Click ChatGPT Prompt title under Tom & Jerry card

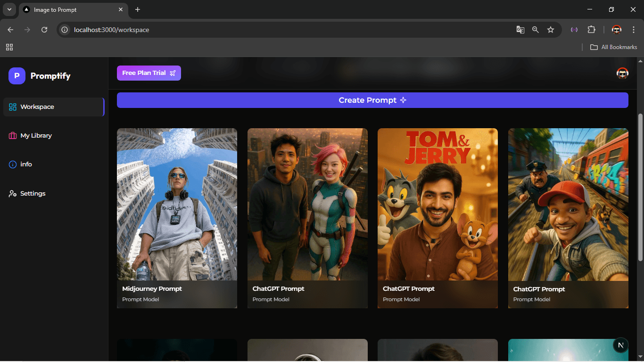click(409, 288)
